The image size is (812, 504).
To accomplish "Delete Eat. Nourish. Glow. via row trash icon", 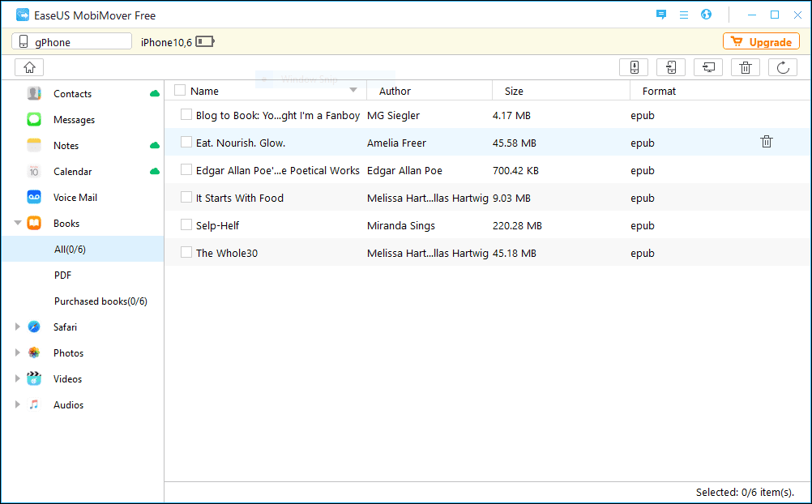I will point(767,142).
